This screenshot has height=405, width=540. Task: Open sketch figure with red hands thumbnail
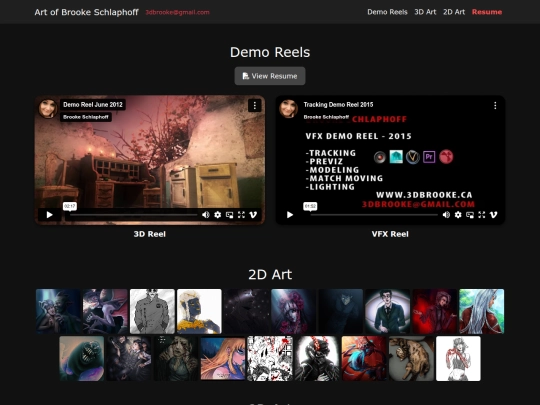click(458, 359)
